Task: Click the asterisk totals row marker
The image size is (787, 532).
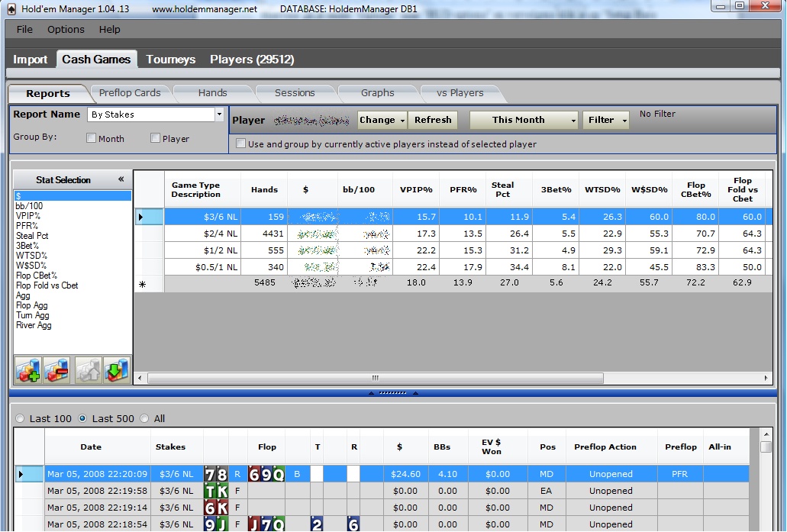Action: click(142, 284)
